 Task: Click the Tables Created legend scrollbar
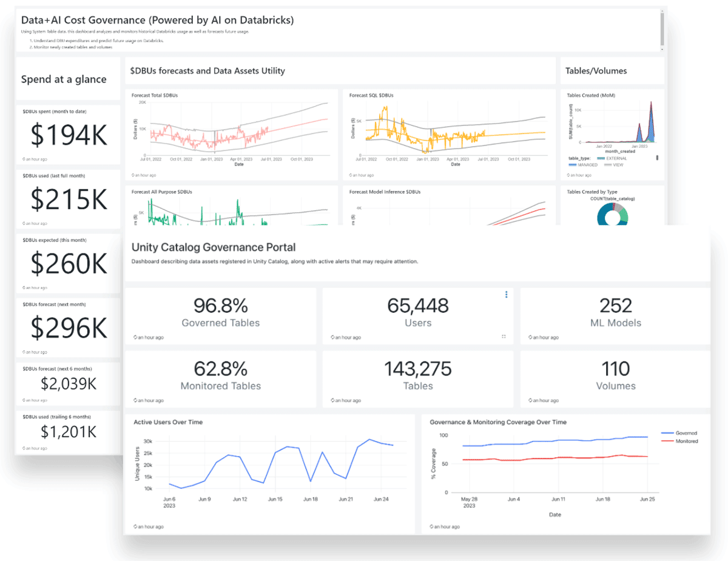click(657, 158)
